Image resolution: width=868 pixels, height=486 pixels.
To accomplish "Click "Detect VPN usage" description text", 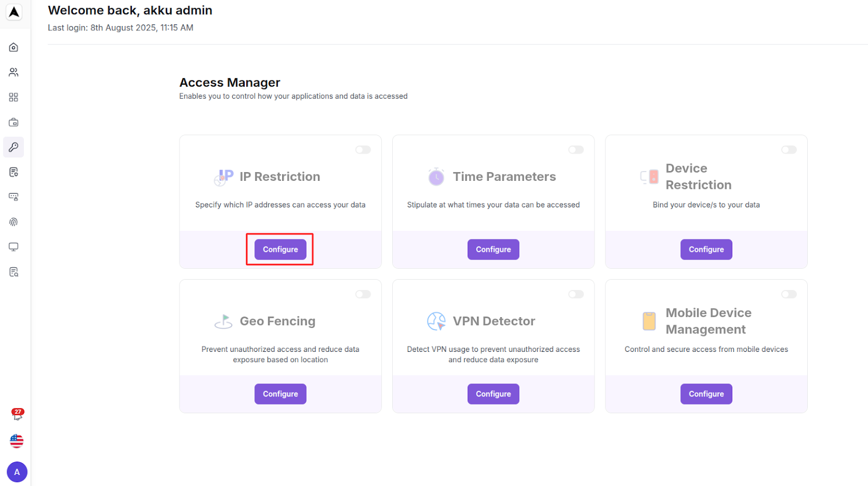I will (493, 355).
